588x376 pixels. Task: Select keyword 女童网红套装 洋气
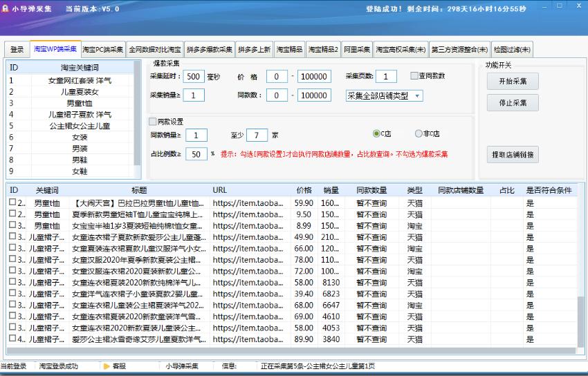tap(80, 80)
